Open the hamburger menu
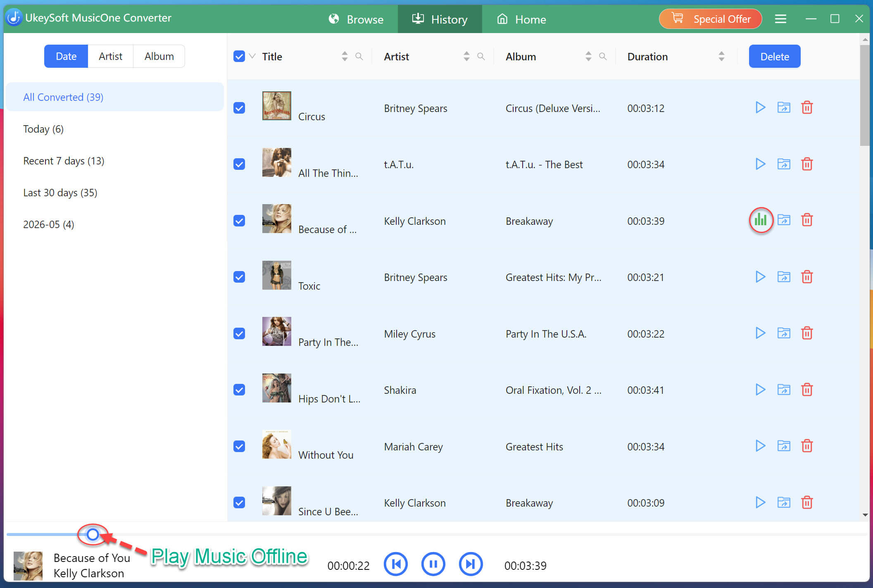This screenshot has height=588, width=873. [x=780, y=19]
